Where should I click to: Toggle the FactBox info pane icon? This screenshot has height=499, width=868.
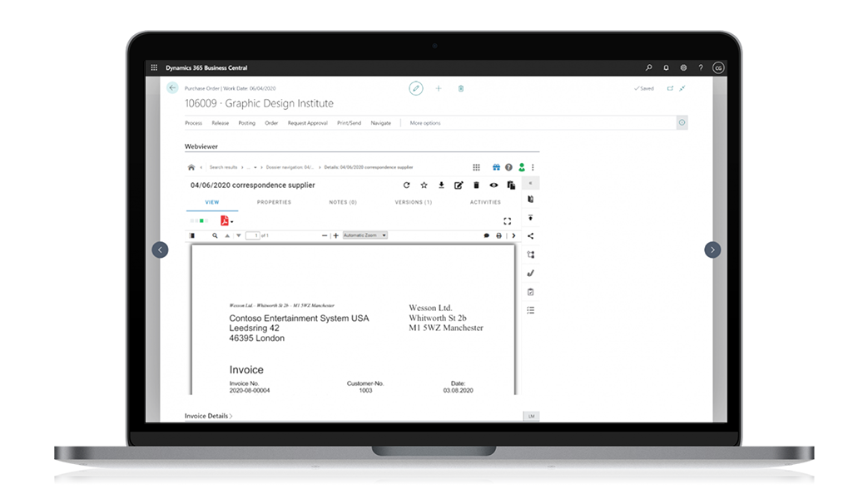point(682,123)
